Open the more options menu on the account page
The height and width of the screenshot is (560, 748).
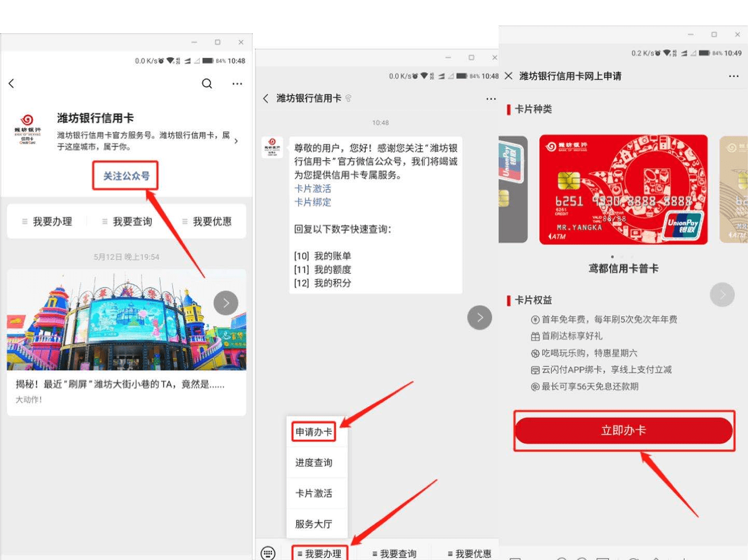(x=237, y=83)
